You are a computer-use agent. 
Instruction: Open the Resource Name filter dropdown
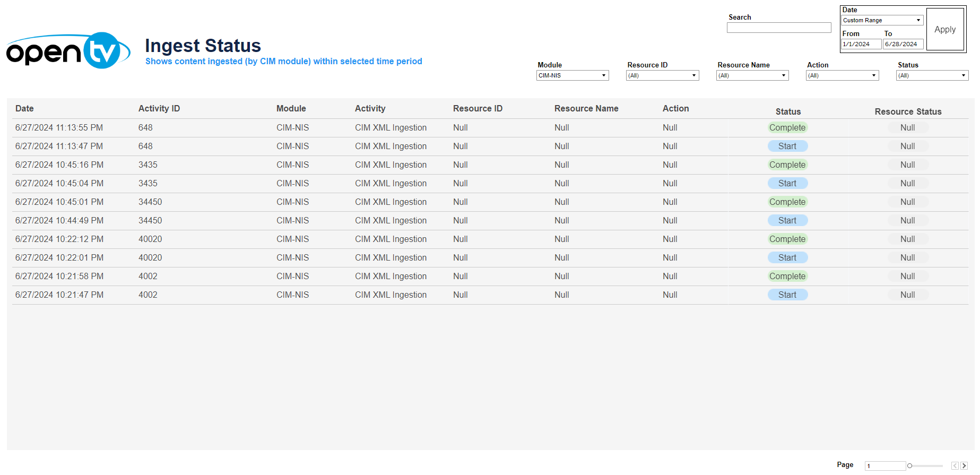click(752, 75)
